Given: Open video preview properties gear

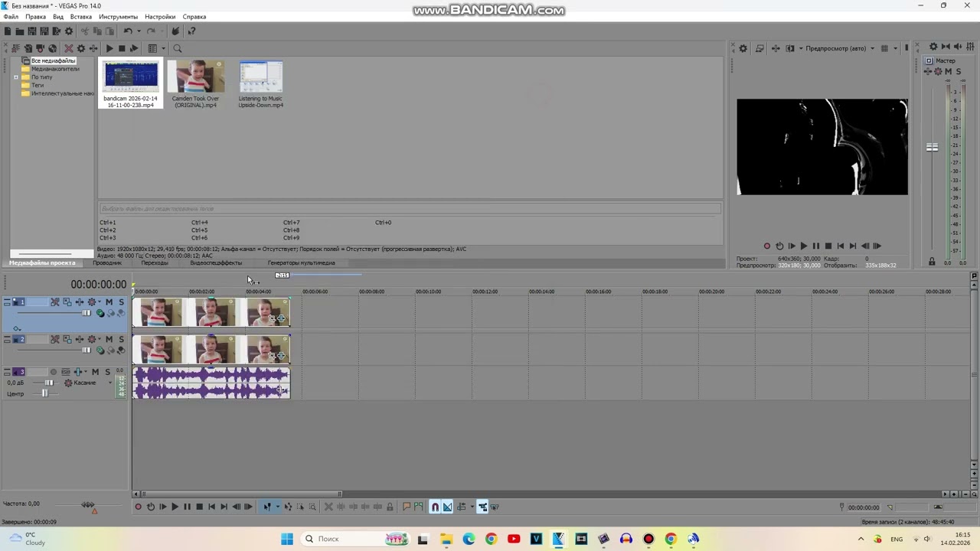Looking at the screenshot, I should (x=743, y=48).
